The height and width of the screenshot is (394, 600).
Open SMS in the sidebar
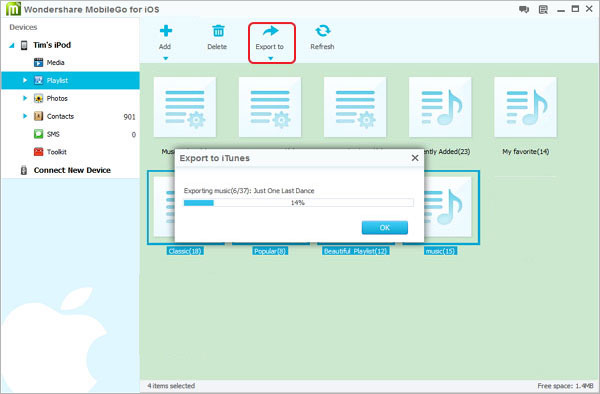coord(70,134)
